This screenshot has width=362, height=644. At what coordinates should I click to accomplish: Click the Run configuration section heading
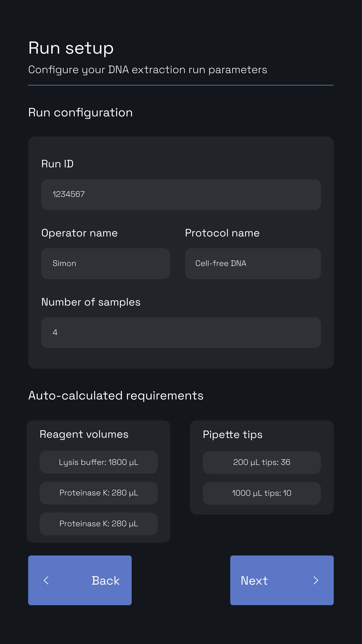[x=80, y=112]
